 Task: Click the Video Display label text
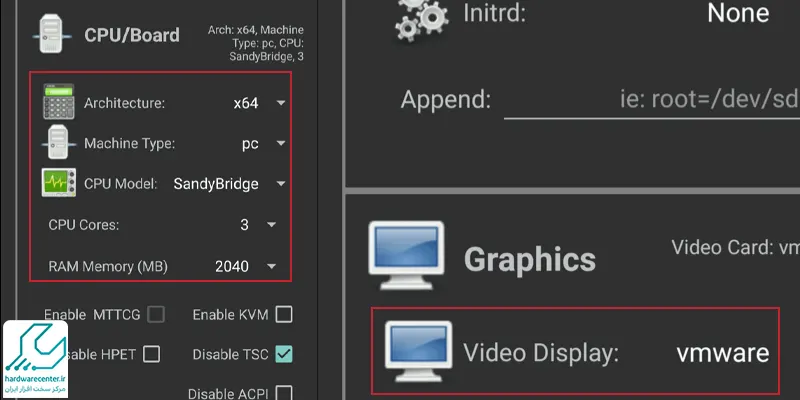[x=540, y=353]
